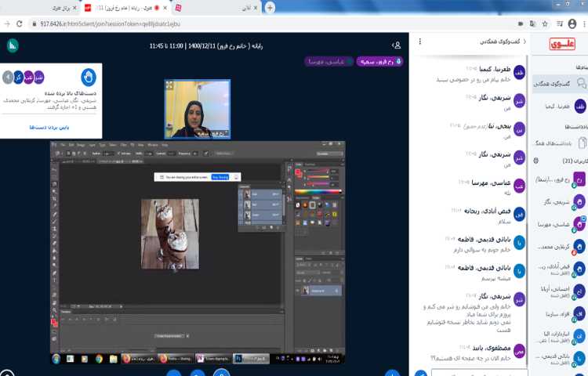Select user شریفی، نگار in the users list
588x376 pixels.
pyautogui.click(x=560, y=203)
